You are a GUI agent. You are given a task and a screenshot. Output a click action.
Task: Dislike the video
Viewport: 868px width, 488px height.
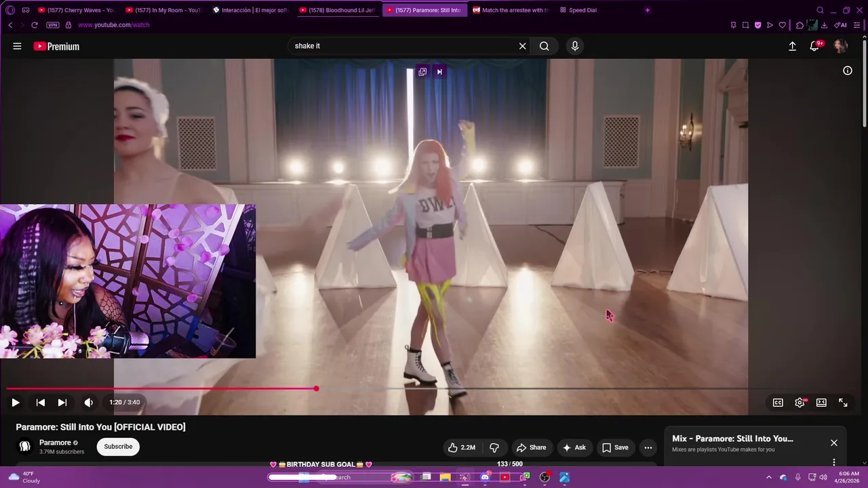(x=494, y=447)
